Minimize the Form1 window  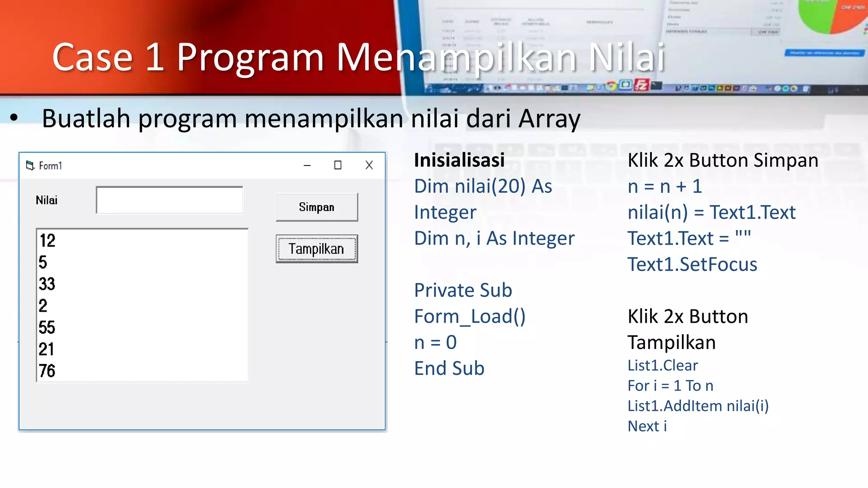(x=307, y=165)
